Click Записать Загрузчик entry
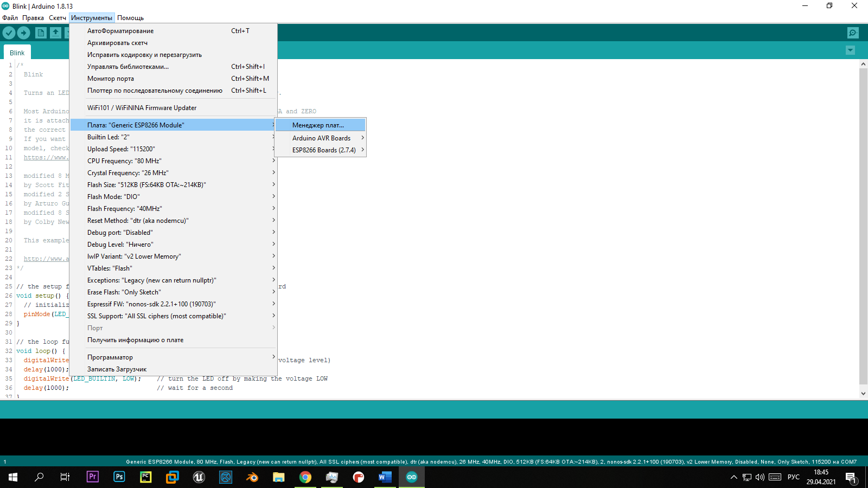This screenshot has width=868, height=488. (x=173, y=369)
